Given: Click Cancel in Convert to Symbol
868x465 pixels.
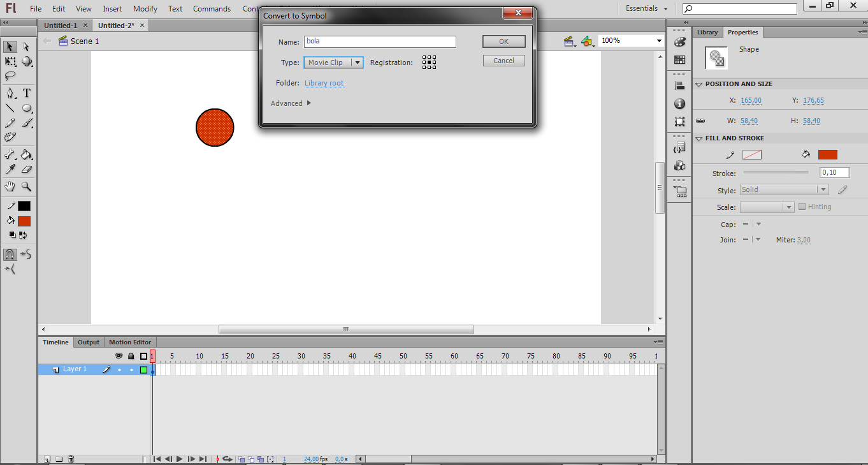Looking at the screenshot, I should point(503,61).
